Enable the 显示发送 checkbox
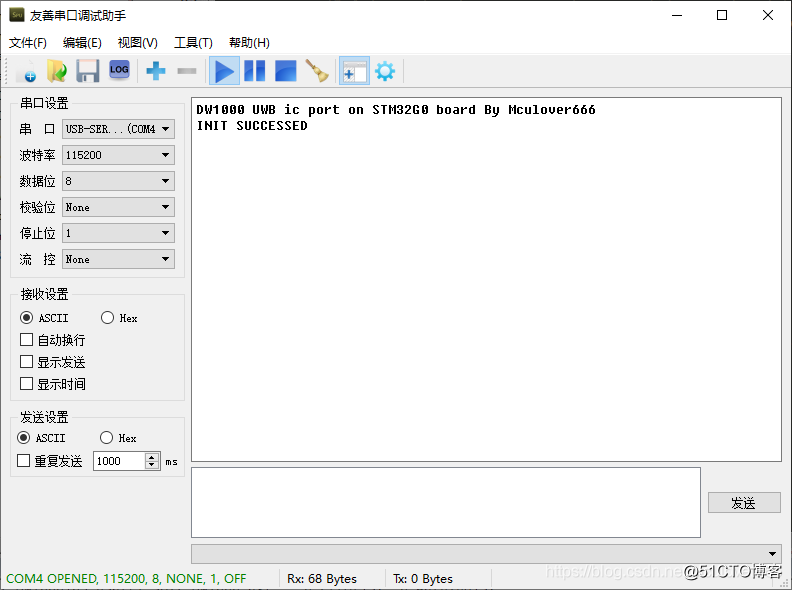 pos(26,362)
